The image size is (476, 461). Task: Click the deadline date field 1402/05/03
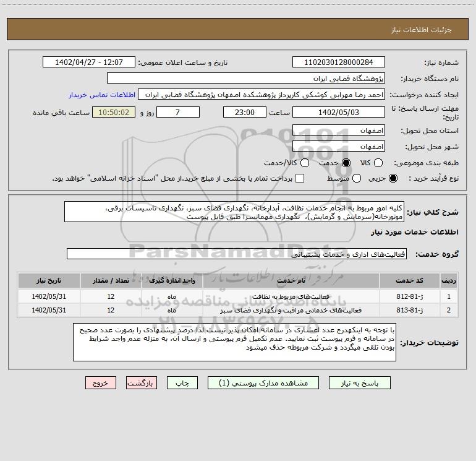pyautogui.click(x=339, y=112)
